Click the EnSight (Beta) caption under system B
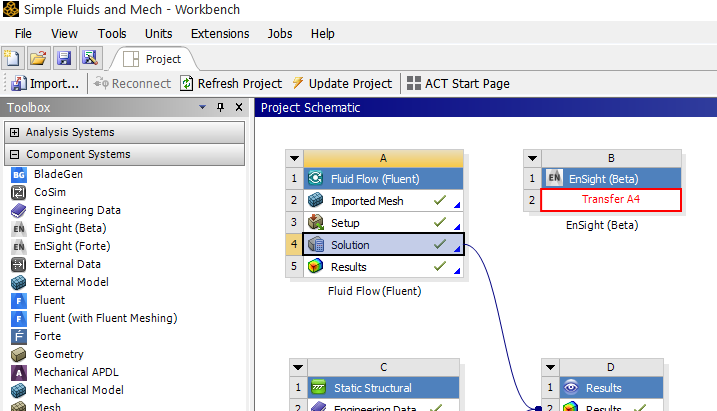This screenshot has height=411, width=717. tap(602, 225)
